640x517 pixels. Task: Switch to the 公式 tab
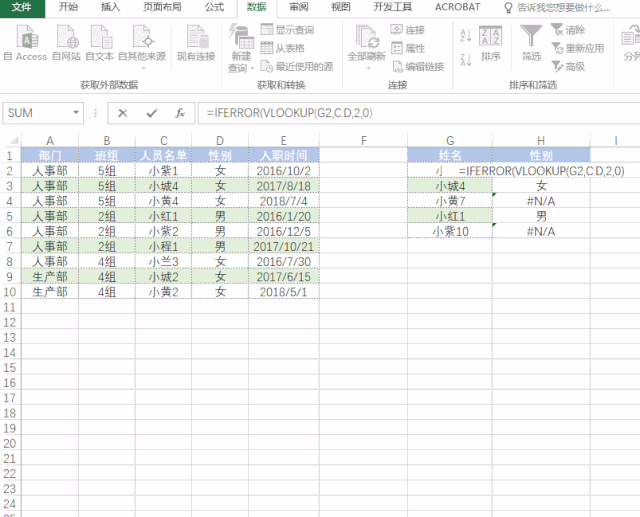pyautogui.click(x=214, y=7)
